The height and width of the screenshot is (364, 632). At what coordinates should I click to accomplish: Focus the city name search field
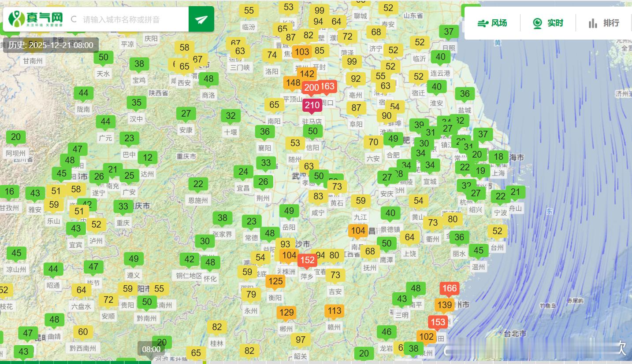128,19
